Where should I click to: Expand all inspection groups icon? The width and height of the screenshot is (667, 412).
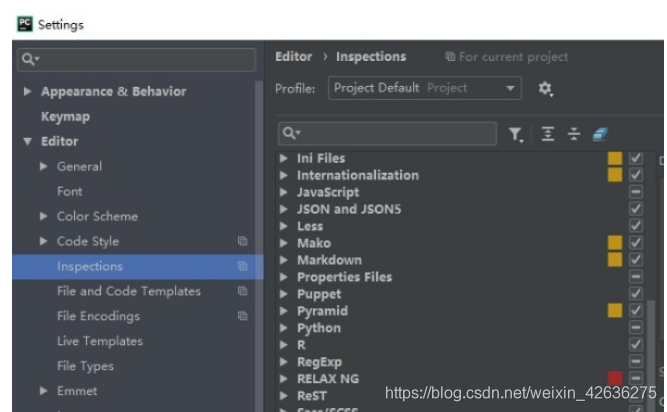point(548,134)
